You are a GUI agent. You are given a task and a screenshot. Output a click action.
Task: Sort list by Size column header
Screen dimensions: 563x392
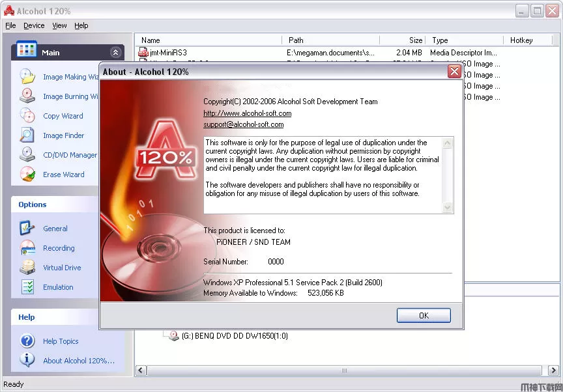click(403, 40)
